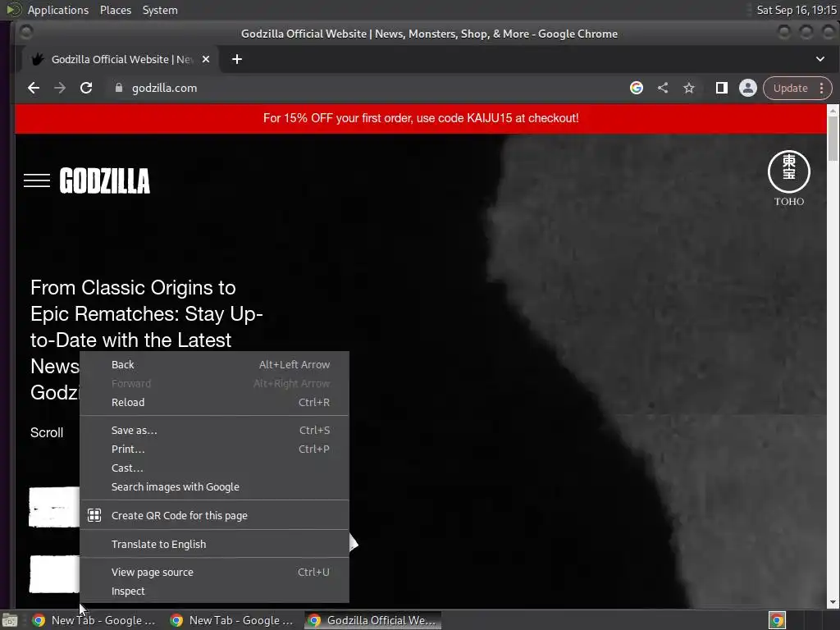Switch to the Godzilla Official Website tab

(120, 59)
